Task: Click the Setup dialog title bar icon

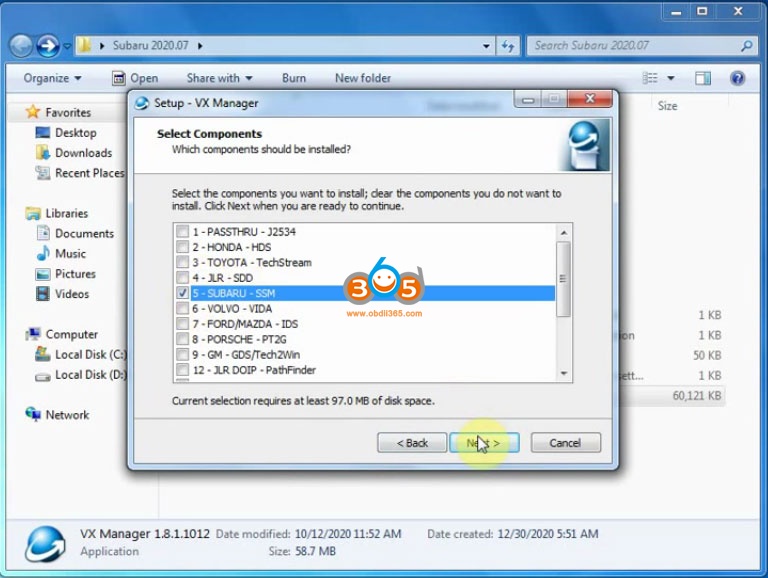Action: coord(142,103)
